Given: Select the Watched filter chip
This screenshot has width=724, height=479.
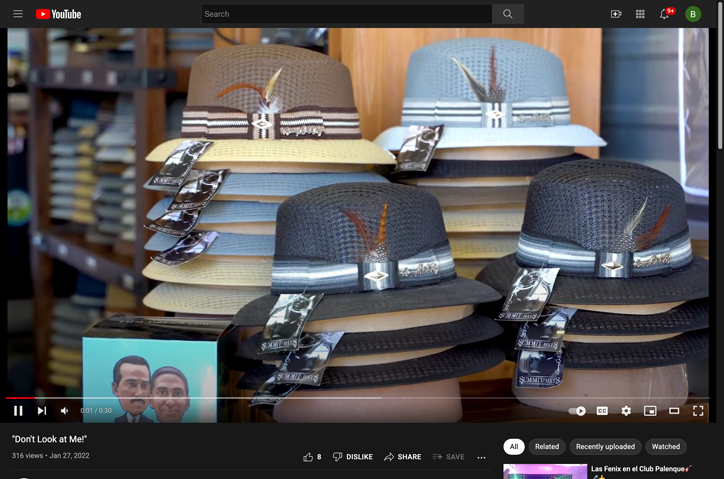Looking at the screenshot, I should tap(666, 447).
